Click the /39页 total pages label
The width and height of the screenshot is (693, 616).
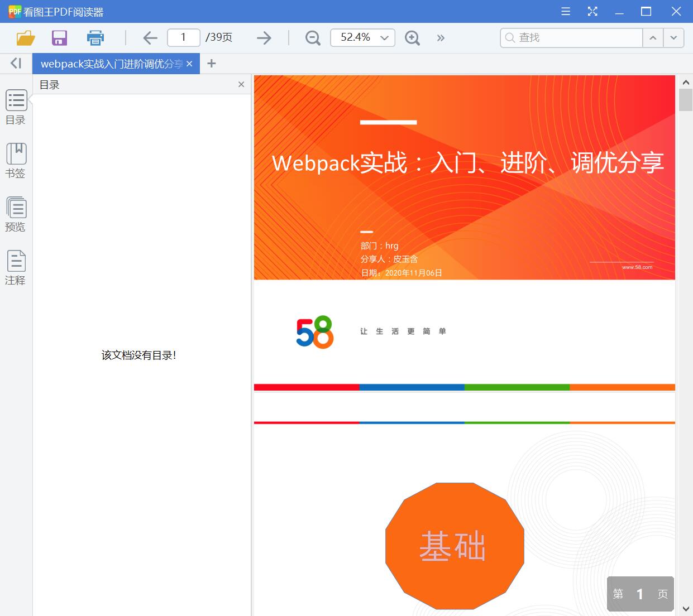pos(219,37)
